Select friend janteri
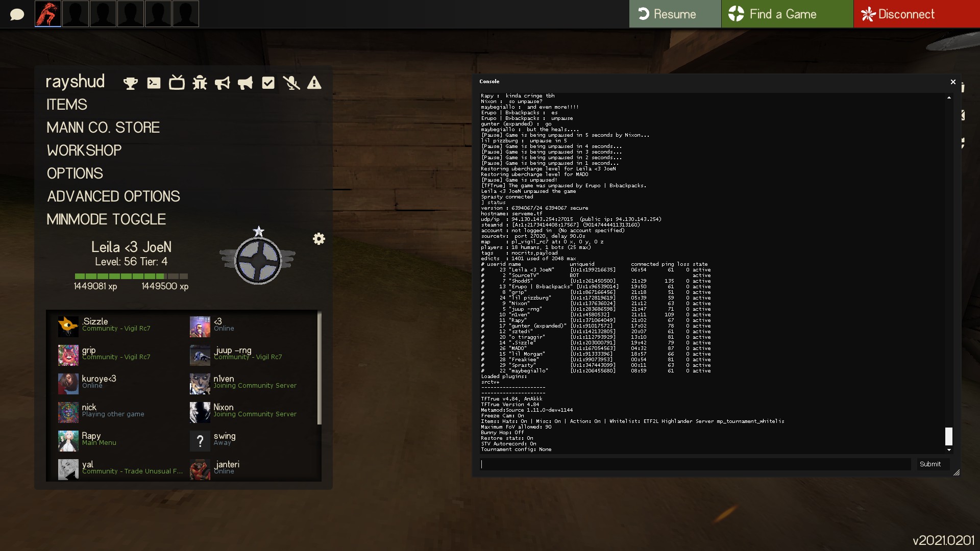The height and width of the screenshot is (551, 980). (252, 469)
